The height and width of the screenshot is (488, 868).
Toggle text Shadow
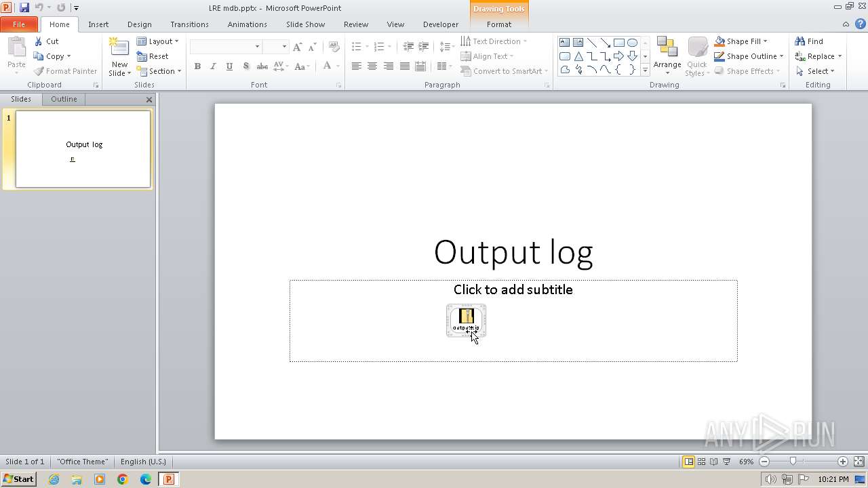point(245,66)
